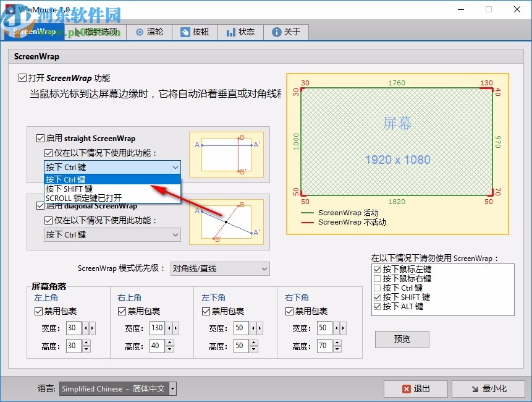Check 按下鼠标右键 in exclusion list
532x402 pixels.
point(378,279)
